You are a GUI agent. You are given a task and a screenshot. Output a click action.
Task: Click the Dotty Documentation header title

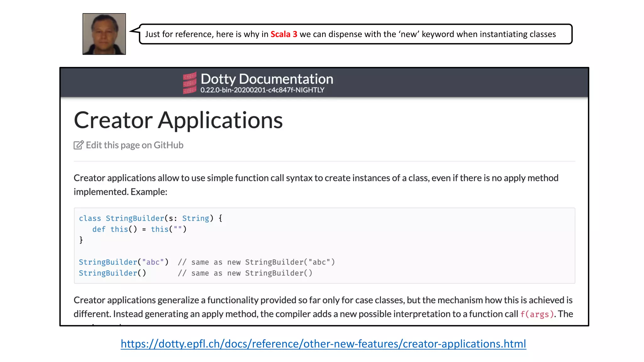point(267,79)
